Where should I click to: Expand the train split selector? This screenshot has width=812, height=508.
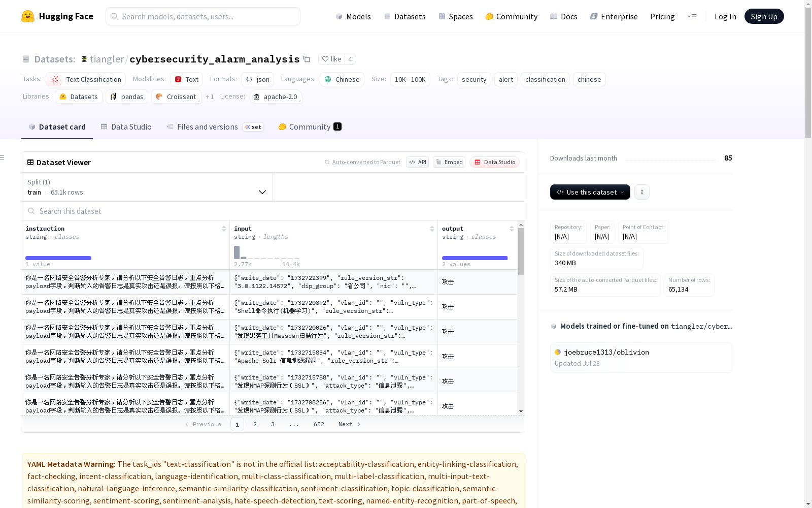pyautogui.click(x=147, y=187)
